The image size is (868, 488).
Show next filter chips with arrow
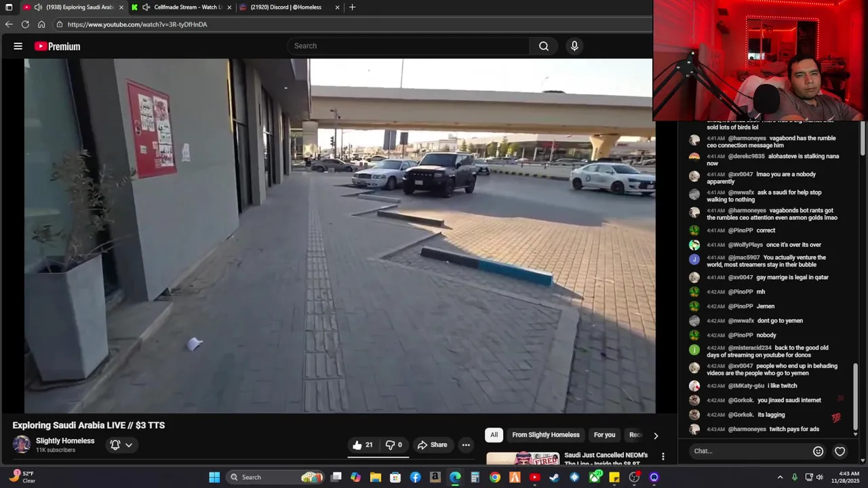click(655, 435)
